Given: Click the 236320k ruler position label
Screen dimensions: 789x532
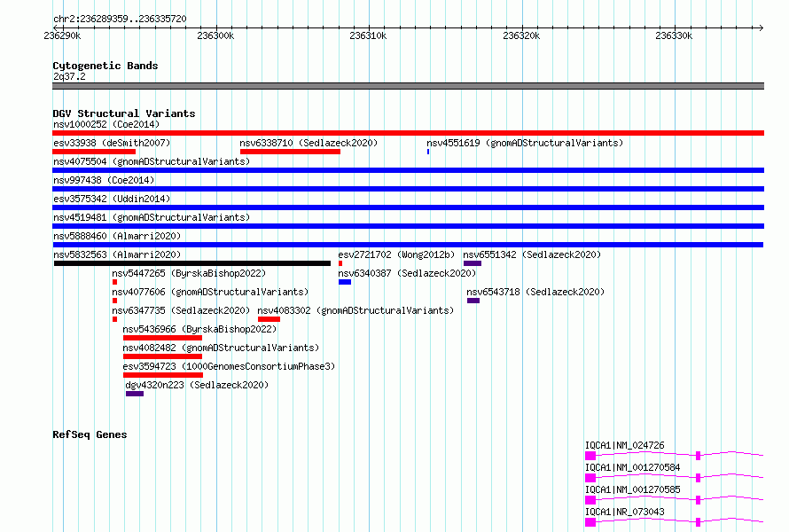Looking at the screenshot, I should 521,35.
